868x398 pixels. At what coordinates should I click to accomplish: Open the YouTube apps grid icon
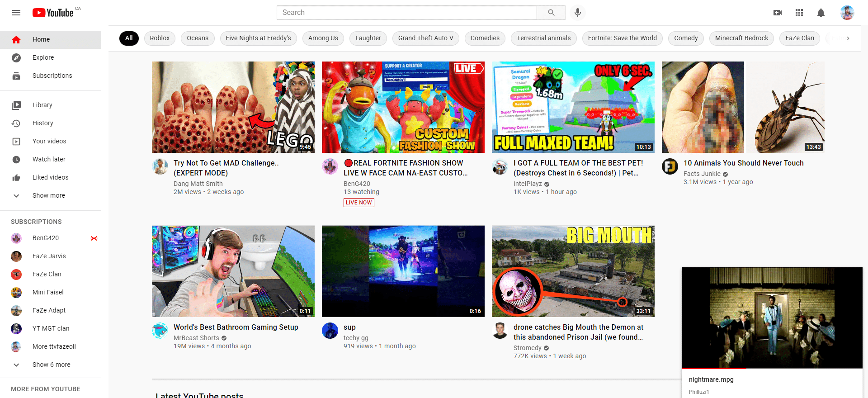pos(799,13)
